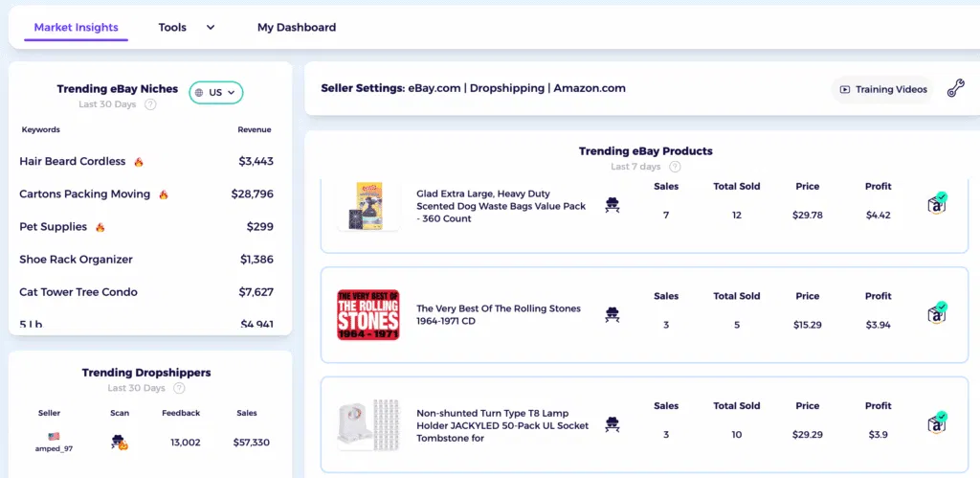Open The Very Best Of The Rolling Stones title
Viewport: 980px width, 478px height.
pyautogui.click(x=499, y=315)
